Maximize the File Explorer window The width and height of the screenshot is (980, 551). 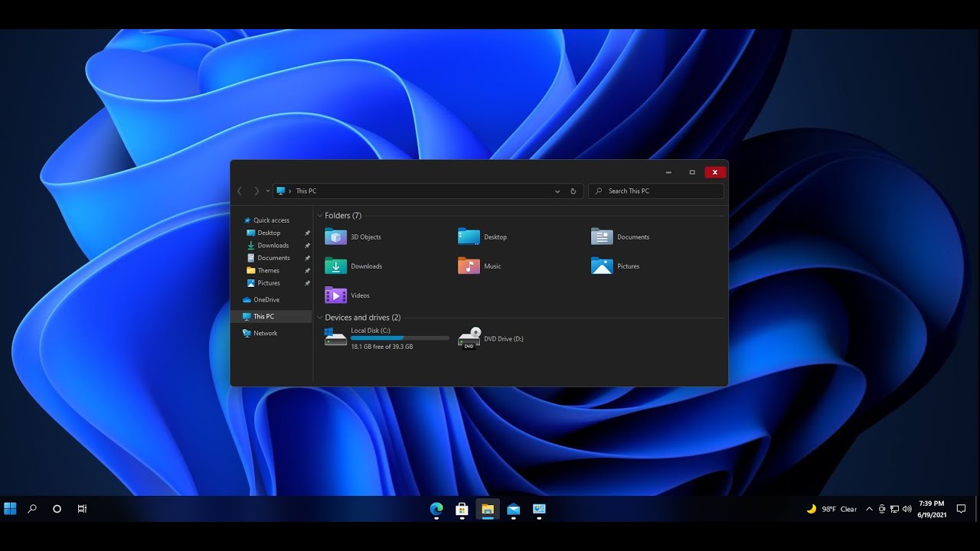click(x=692, y=172)
